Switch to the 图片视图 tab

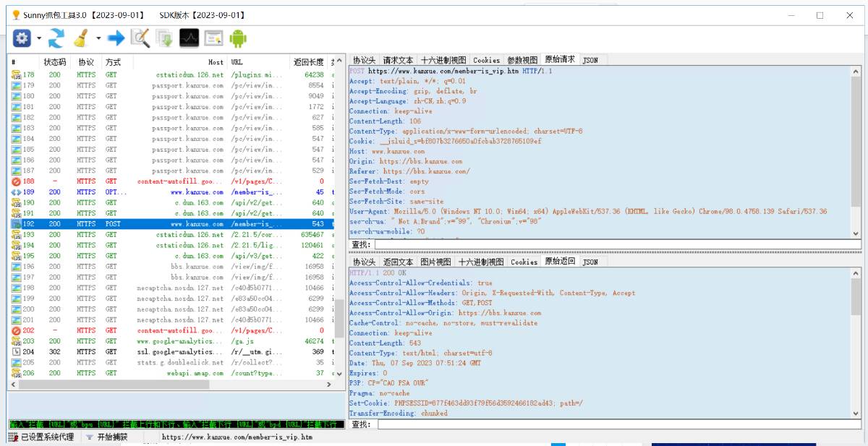(435, 262)
